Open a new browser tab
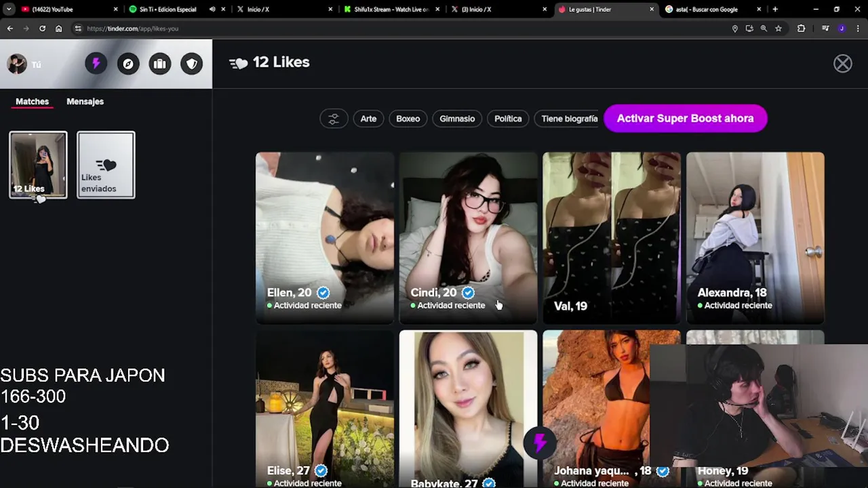The image size is (868, 488). (775, 9)
